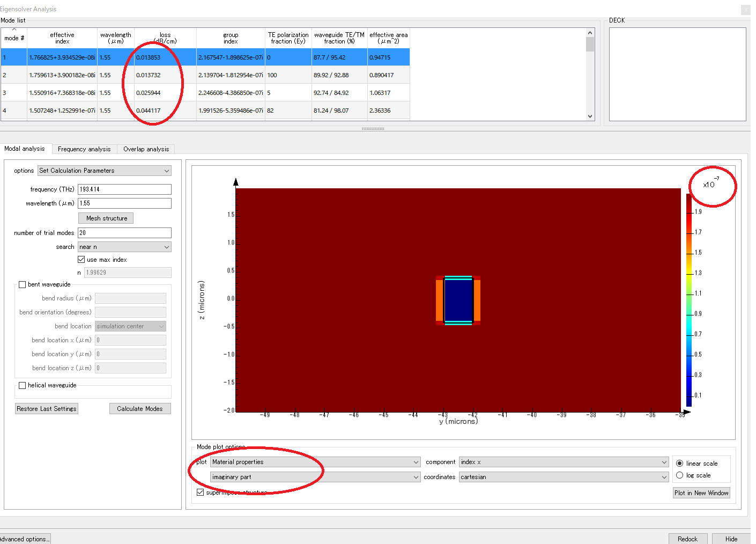Click Plot in New Window button
Screen dimensions: 756x544
coord(701,493)
